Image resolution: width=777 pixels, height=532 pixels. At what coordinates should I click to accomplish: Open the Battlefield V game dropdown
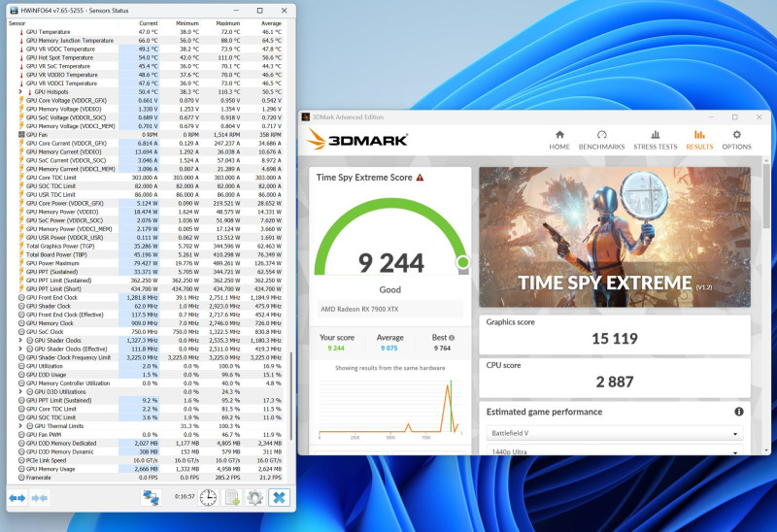(615, 433)
